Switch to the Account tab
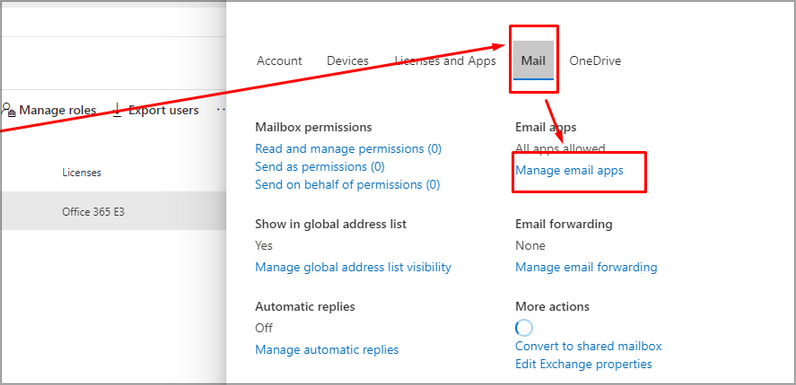 [x=279, y=61]
